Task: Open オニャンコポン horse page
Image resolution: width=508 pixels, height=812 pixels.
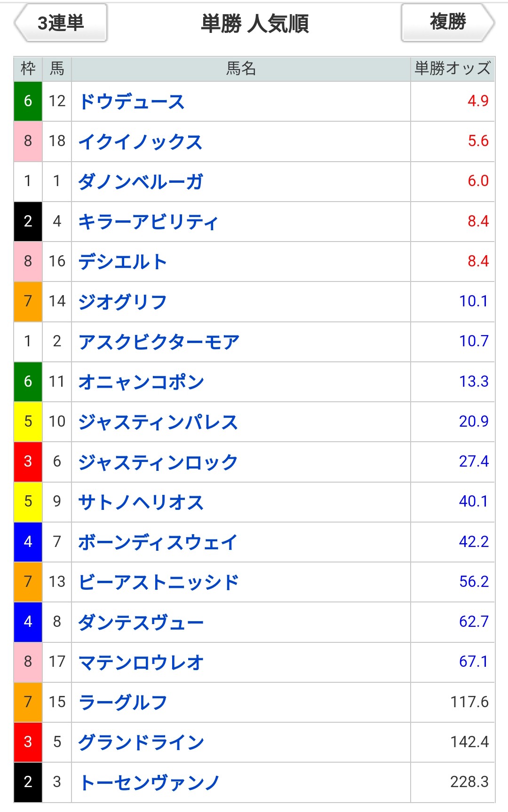Action: click(141, 382)
